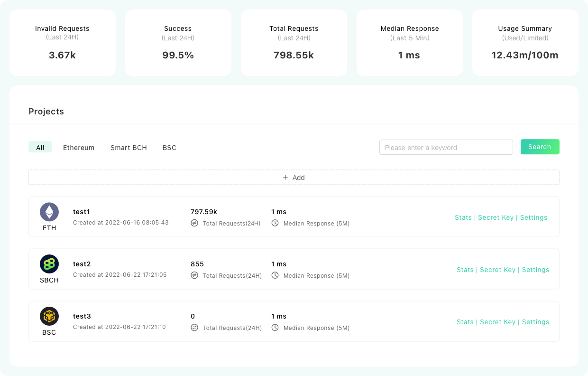Open Settings for test3 project
The height and width of the screenshot is (376, 588).
pyautogui.click(x=535, y=322)
